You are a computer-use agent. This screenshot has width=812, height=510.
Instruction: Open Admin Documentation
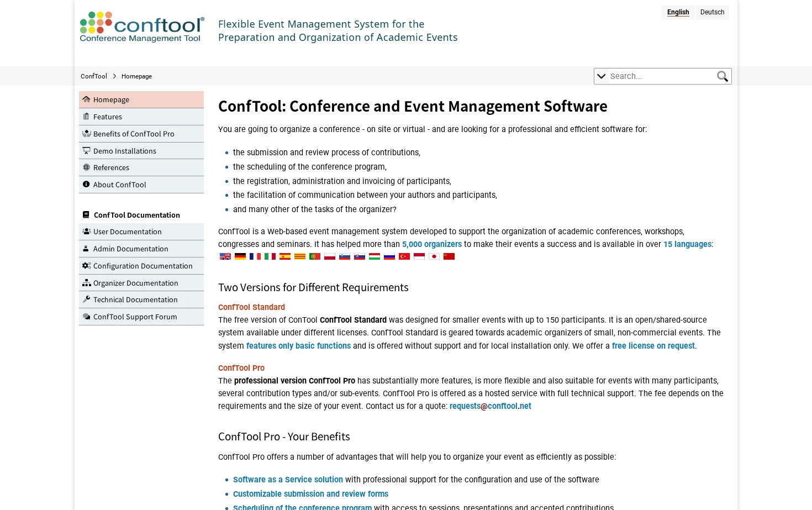[141, 249]
